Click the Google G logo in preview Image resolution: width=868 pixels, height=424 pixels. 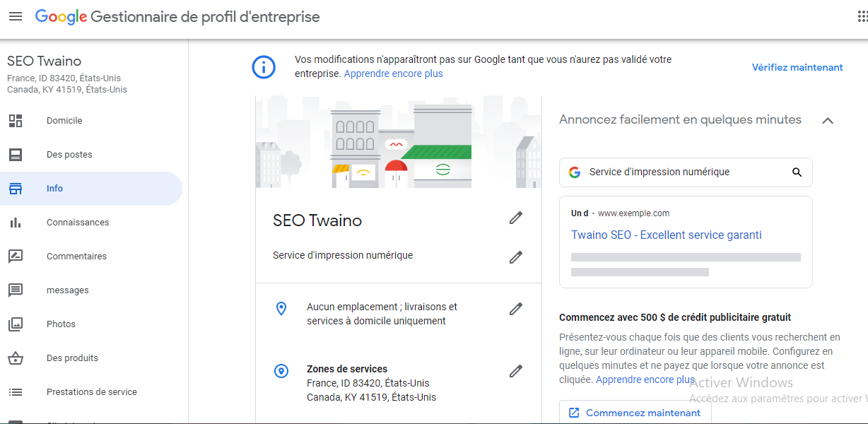(x=575, y=172)
